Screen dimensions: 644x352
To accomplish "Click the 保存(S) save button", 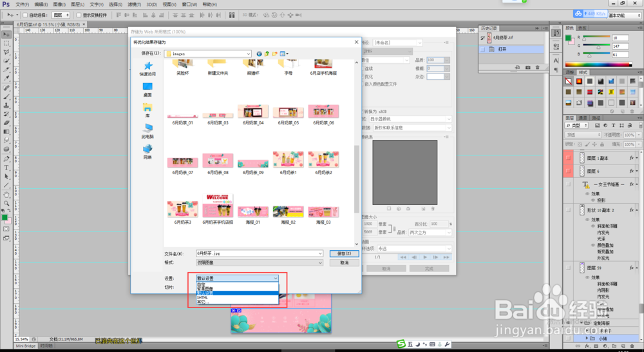I will tap(344, 254).
